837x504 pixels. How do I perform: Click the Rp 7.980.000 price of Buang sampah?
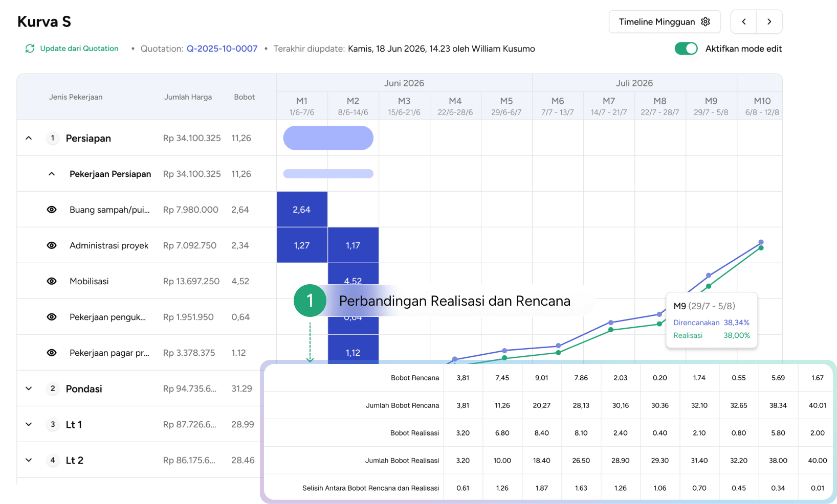191,210
